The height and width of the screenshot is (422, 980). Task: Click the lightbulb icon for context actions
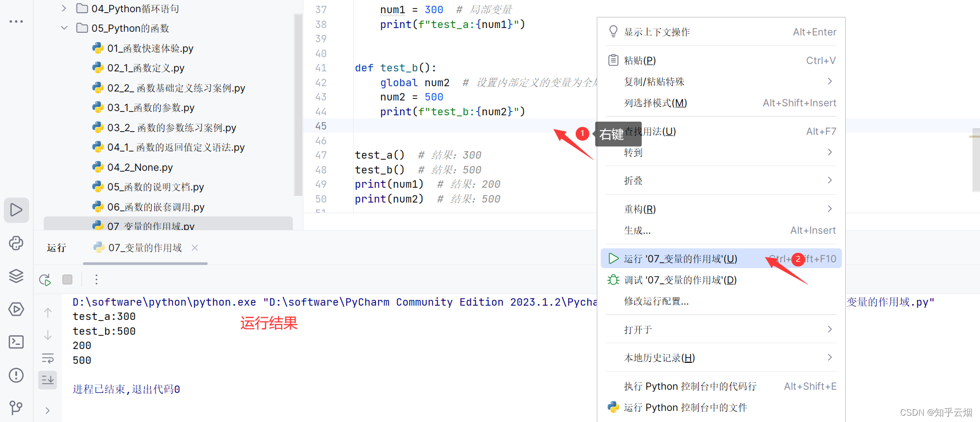(x=613, y=32)
